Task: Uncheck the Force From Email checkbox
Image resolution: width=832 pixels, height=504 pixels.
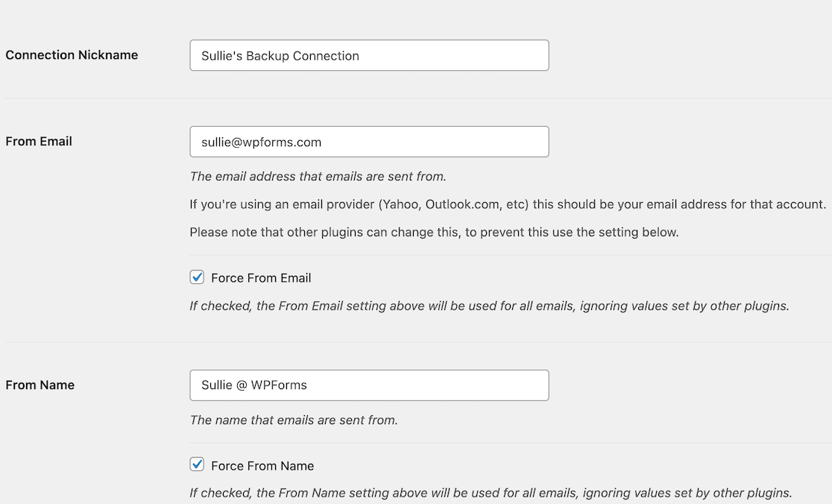Action: point(197,277)
